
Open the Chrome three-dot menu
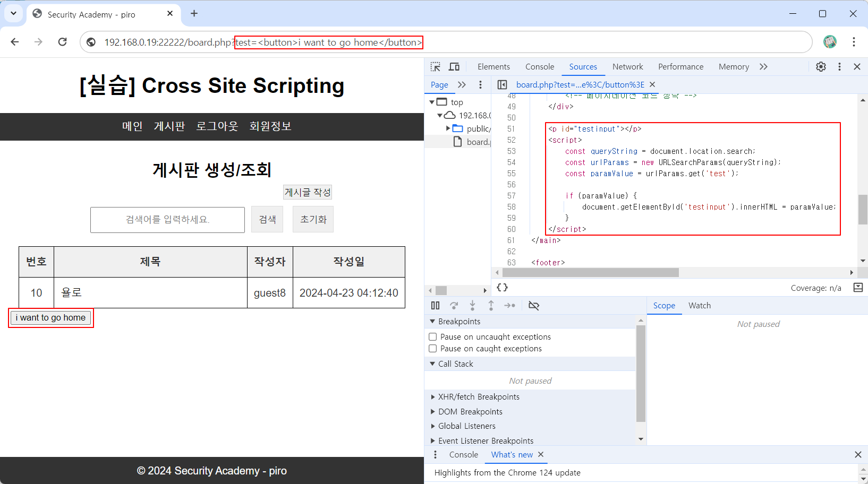[854, 42]
